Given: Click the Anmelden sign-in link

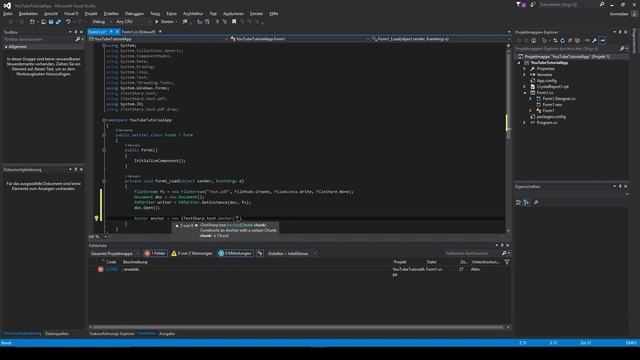Looking at the screenshot, I should pos(619,13).
